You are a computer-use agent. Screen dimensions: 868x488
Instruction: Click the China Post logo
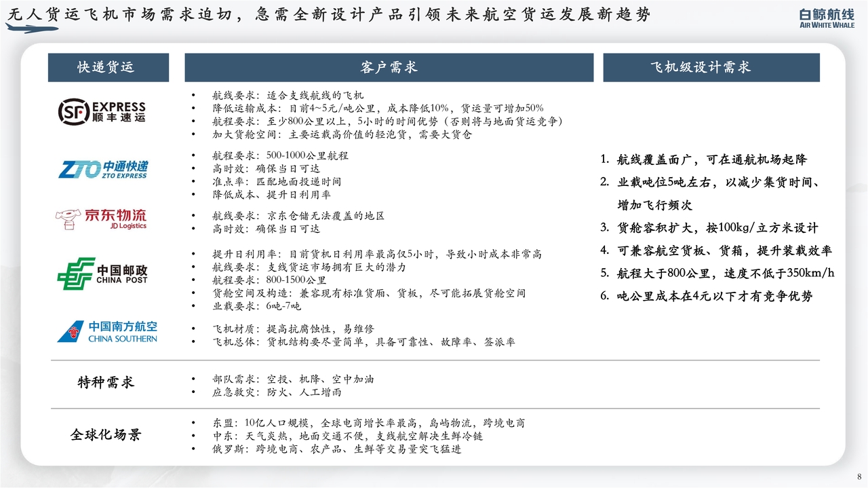(102, 274)
